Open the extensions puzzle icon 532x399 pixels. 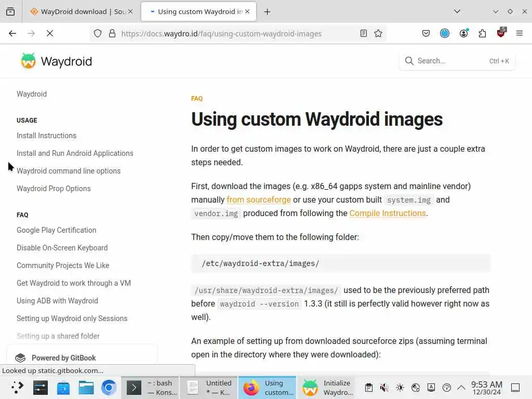[482, 33]
